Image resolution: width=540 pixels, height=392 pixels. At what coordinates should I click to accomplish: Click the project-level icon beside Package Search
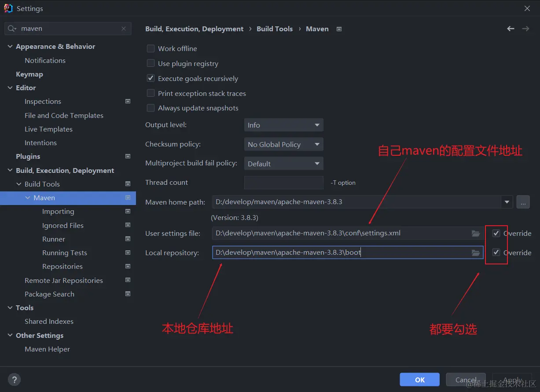pyautogui.click(x=128, y=294)
